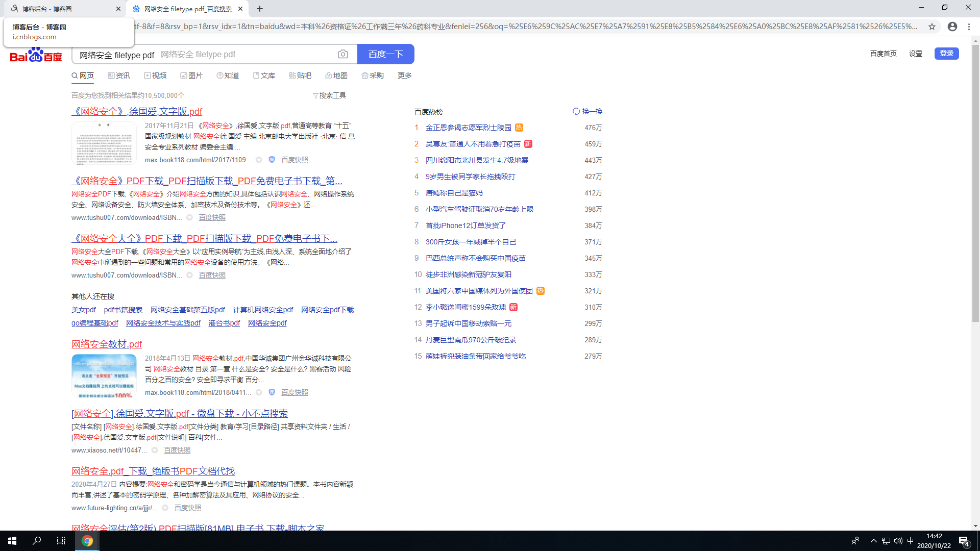Screen dimensions: 980x551
Task: Open Windows notification center icon
Action: (x=964, y=541)
